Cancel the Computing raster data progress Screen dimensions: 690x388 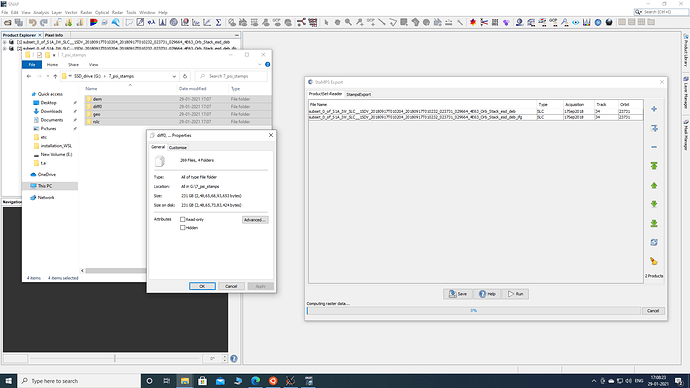point(653,311)
